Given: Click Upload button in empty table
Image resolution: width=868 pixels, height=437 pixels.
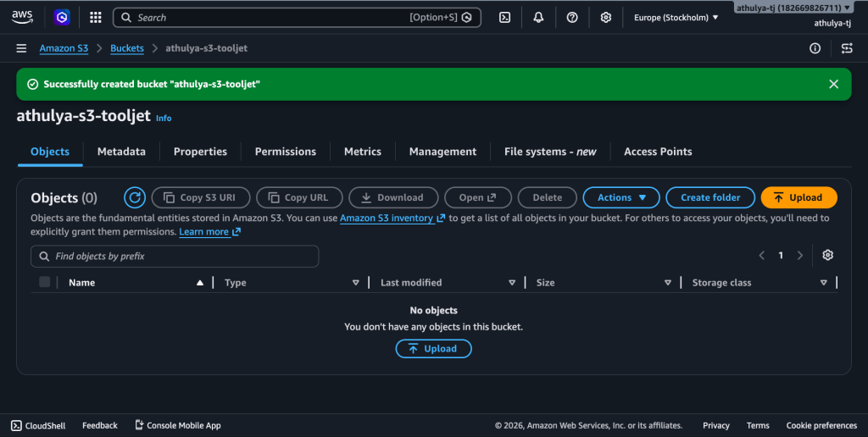Looking at the screenshot, I should (x=433, y=348).
